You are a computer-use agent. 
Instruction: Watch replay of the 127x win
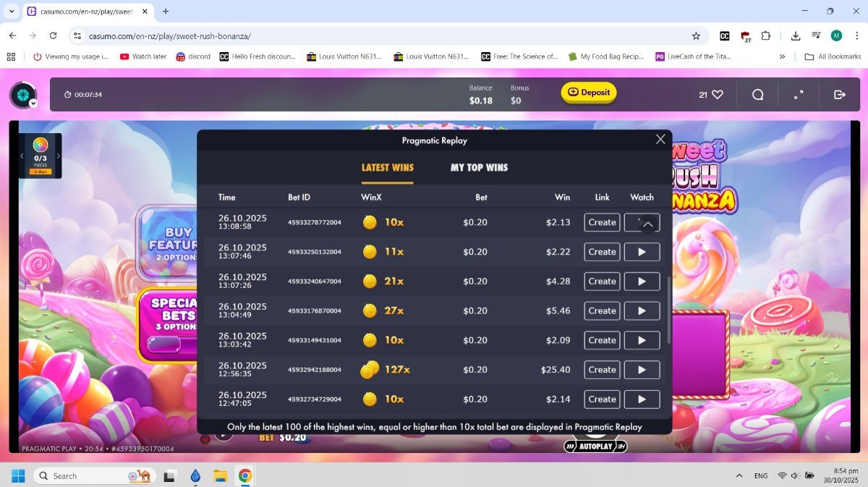(642, 370)
